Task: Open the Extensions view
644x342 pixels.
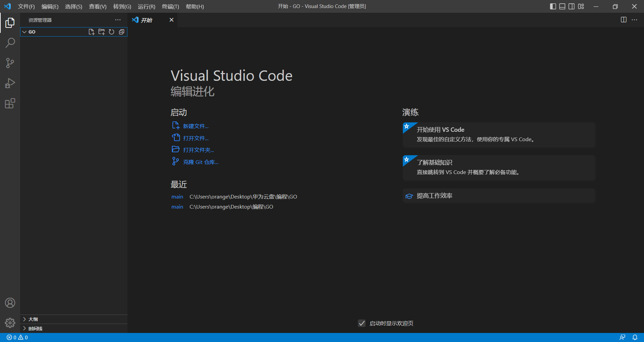Action: pos(10,103)
